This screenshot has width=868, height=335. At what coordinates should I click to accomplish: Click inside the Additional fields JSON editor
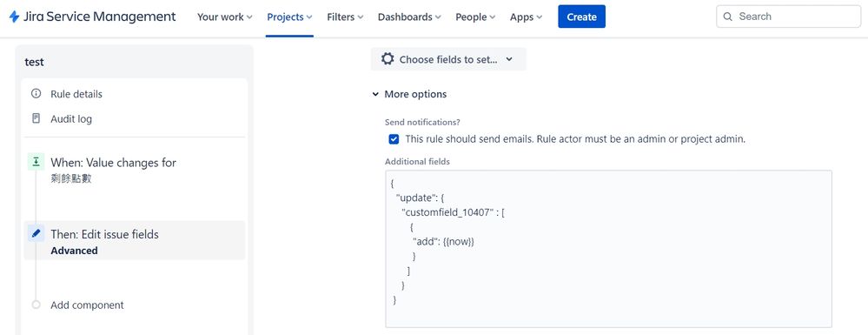tap(608, 249)
